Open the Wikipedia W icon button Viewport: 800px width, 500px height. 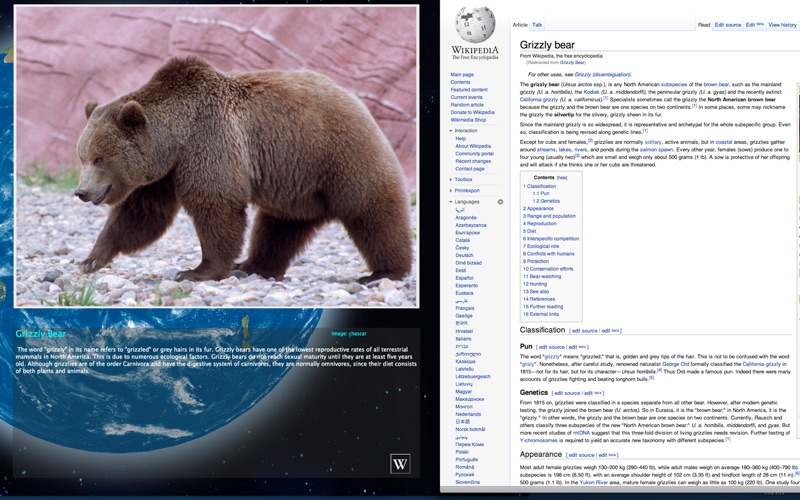[399, 464]
